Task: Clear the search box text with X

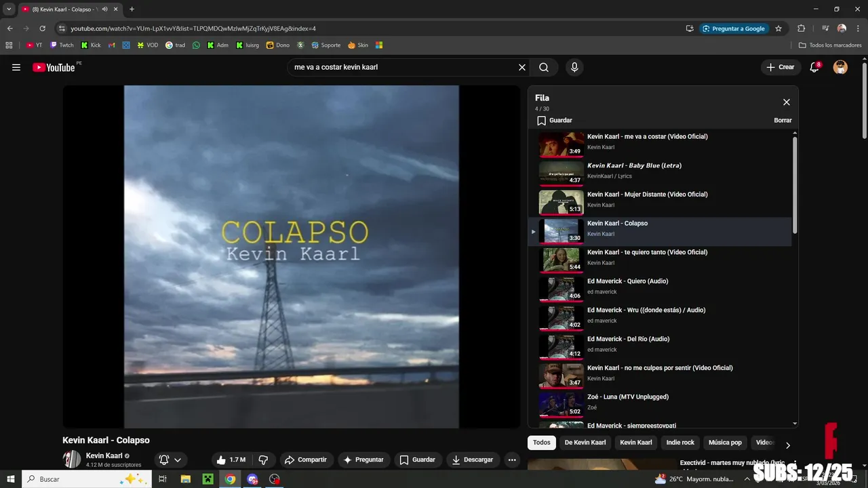Action: 522,67
